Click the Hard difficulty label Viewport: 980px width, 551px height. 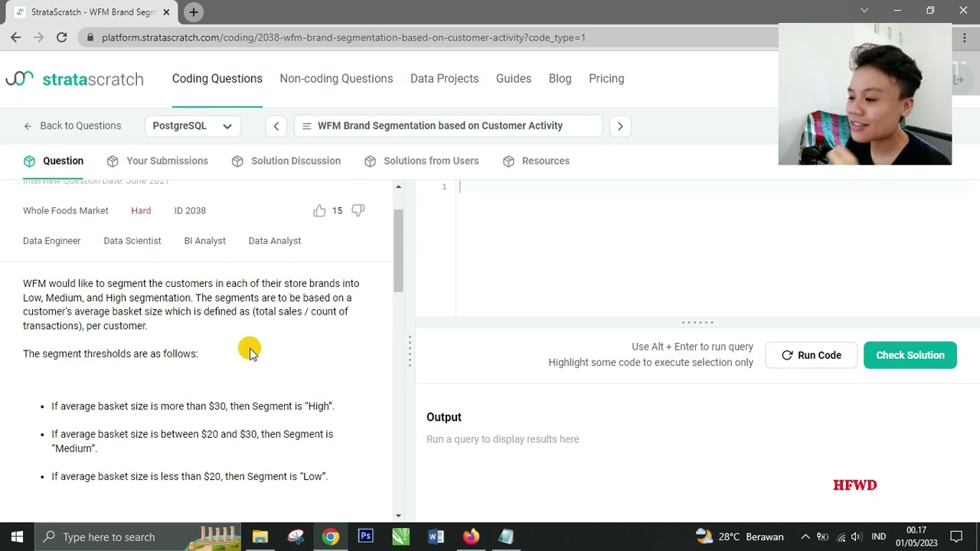[141, 210]
